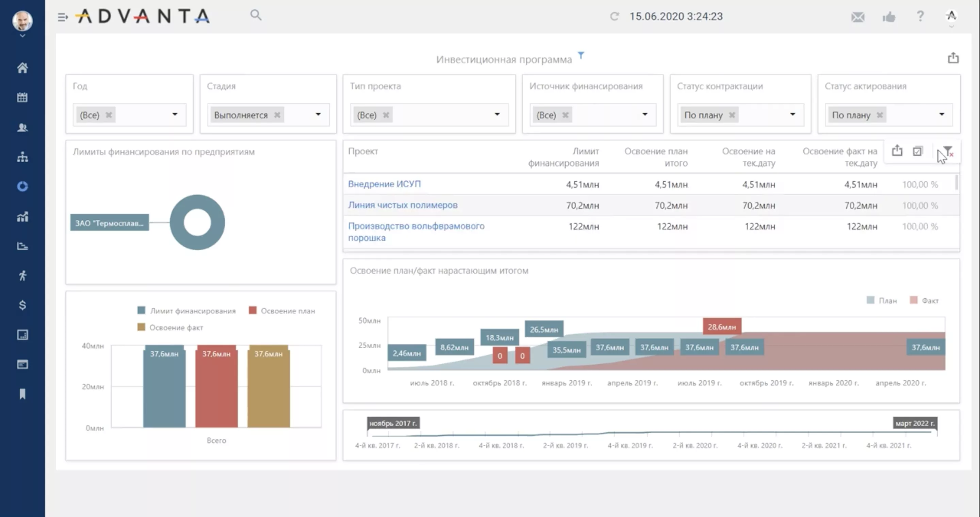This screenshot has height=517, width=980.
Task: Click the search magnifier icon
Action: tap(256, 15)
